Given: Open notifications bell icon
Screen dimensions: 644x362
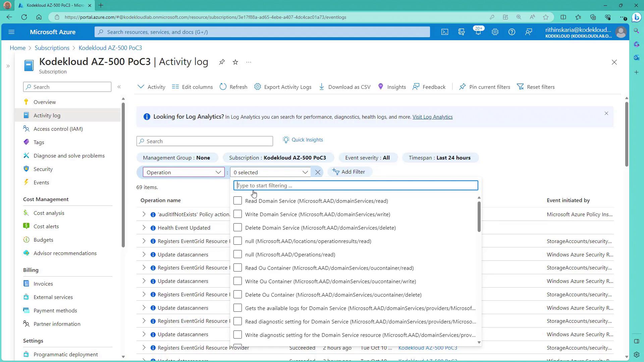Looking at the screenshot, I should pyautogui.click(x=478, y=32).
